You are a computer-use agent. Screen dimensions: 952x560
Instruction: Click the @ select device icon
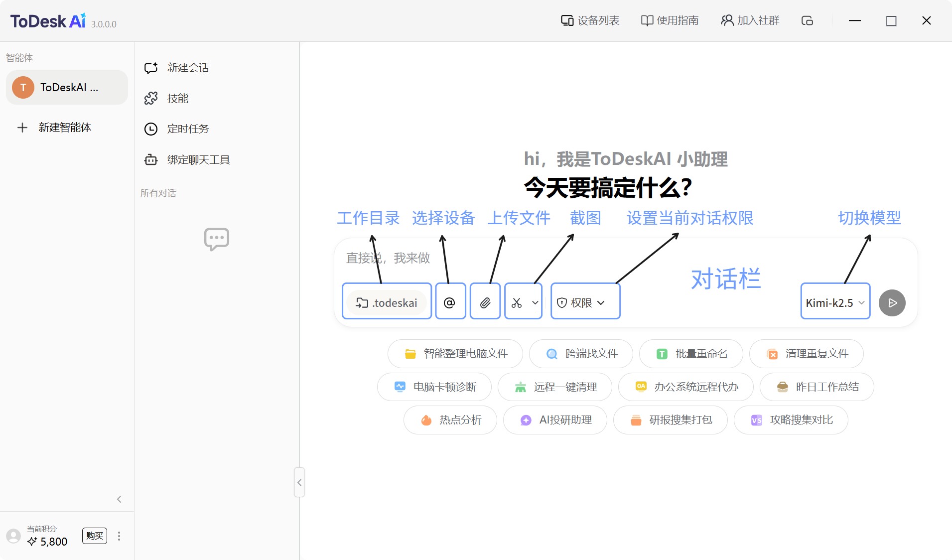click(x=449, y=303)
